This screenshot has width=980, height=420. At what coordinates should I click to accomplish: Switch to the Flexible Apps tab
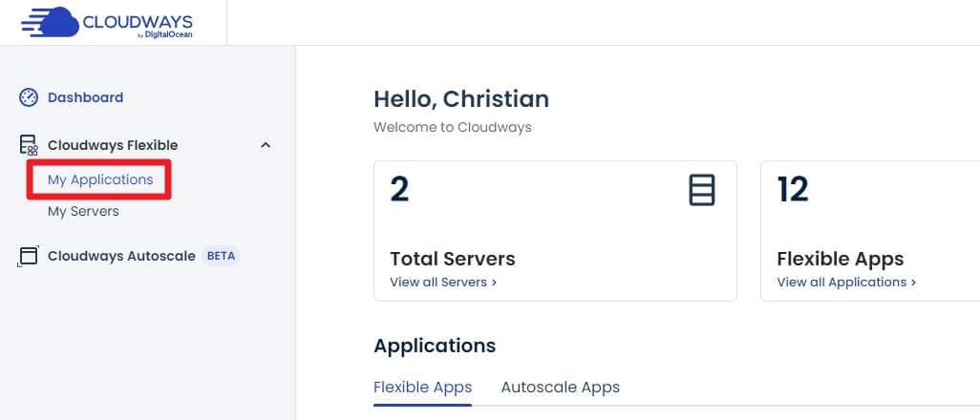(x=422, y=388)
